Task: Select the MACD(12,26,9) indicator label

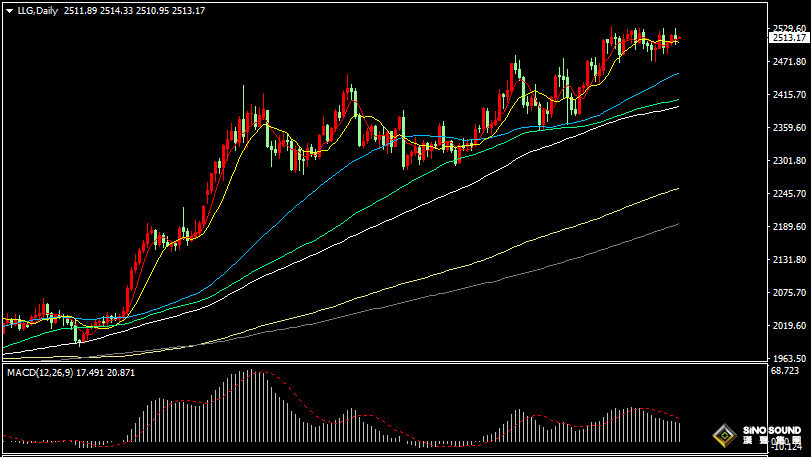Action: (x=40, y=372)
